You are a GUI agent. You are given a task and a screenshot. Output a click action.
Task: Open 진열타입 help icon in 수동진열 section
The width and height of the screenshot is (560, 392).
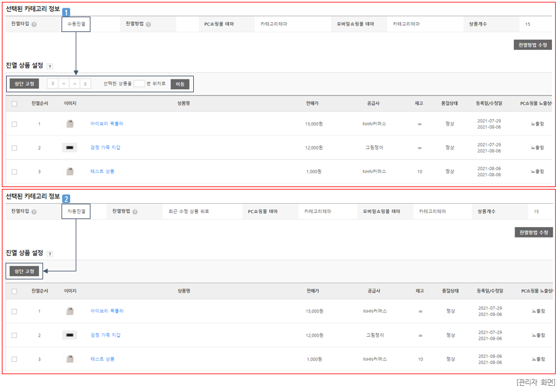(x=34, y=24)
